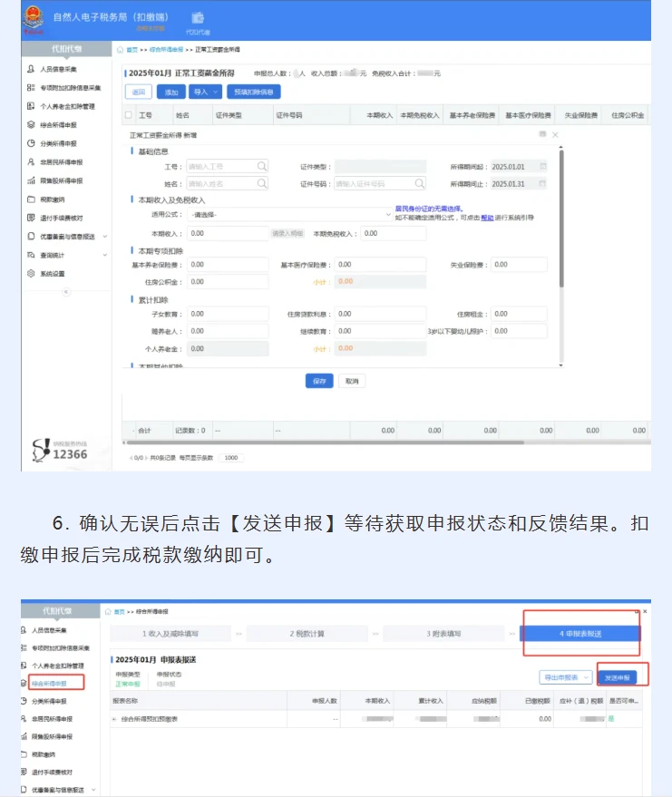The image size is (672, 797).
Task: Open 个人养老金扣除管理 in the second screenshot's sidebar
Action: click(x=57, y=666)
